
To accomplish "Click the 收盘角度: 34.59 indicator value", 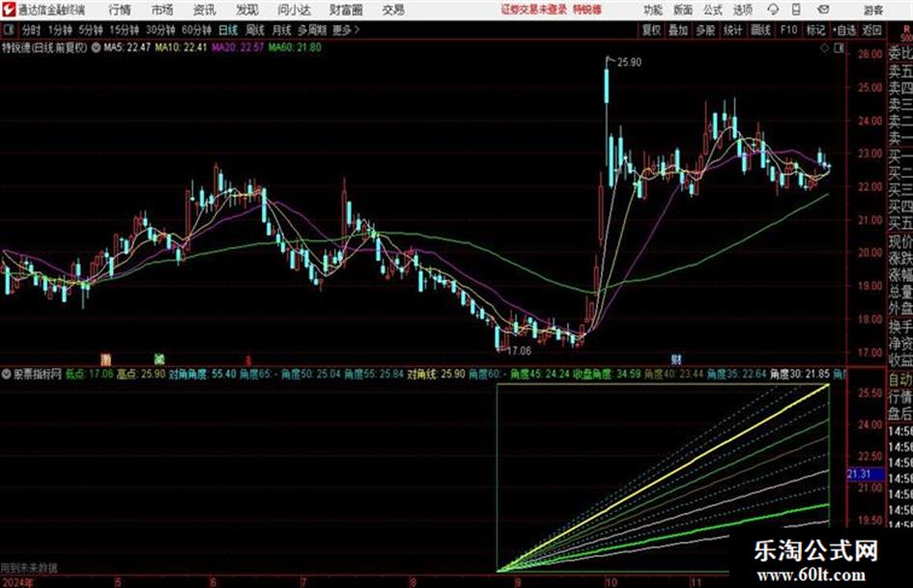I will (606, 374).
